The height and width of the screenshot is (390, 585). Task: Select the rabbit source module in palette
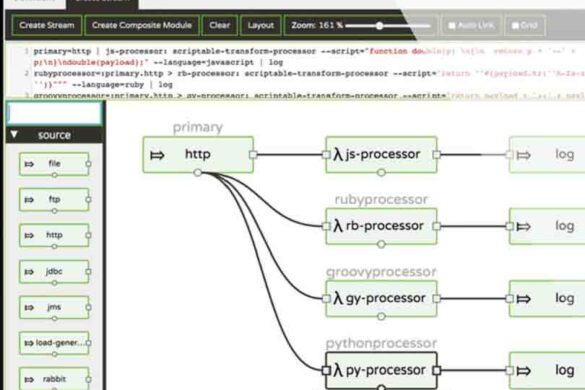tap(54, 379)
